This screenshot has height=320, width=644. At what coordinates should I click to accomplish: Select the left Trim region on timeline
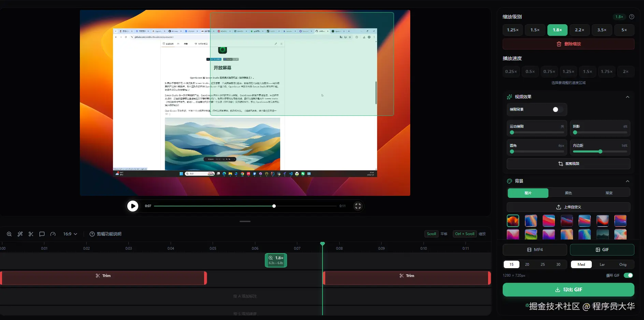(103, 278)
